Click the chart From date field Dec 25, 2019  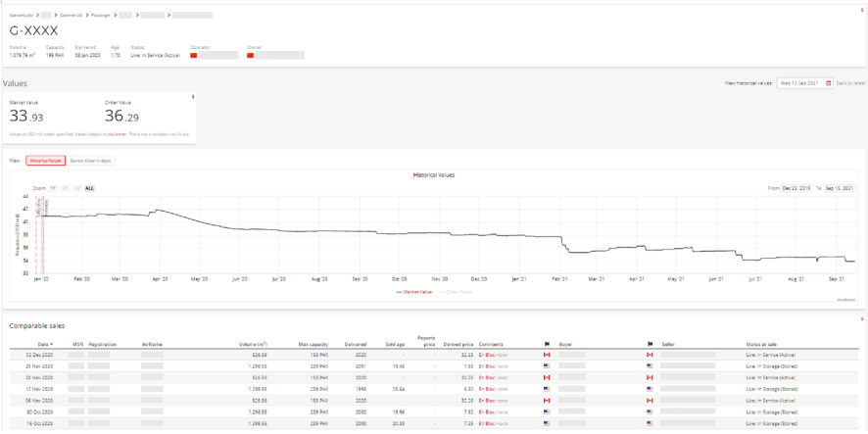(796, 188)
